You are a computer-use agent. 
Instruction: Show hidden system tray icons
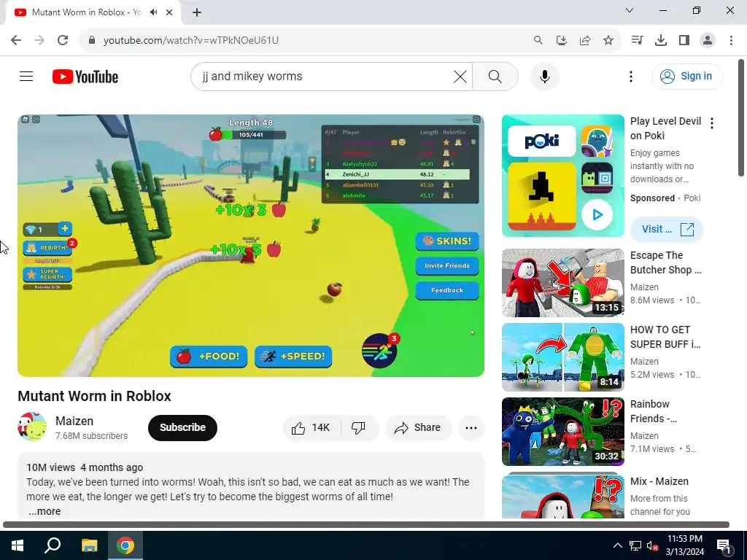tap(617, 545)
